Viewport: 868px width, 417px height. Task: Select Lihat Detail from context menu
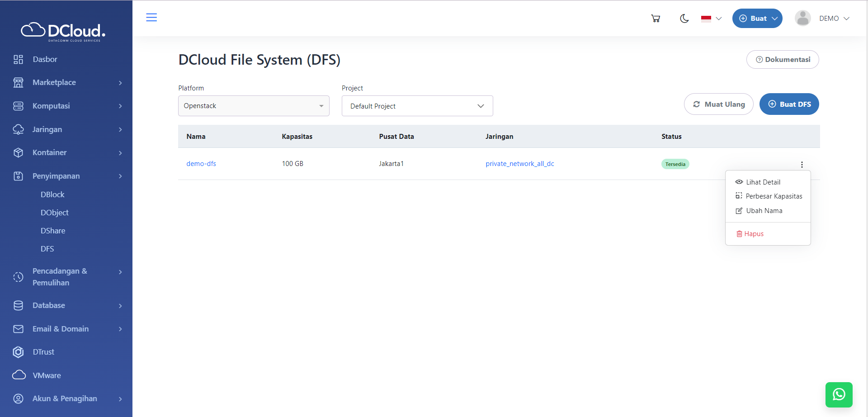click(763, 182)
